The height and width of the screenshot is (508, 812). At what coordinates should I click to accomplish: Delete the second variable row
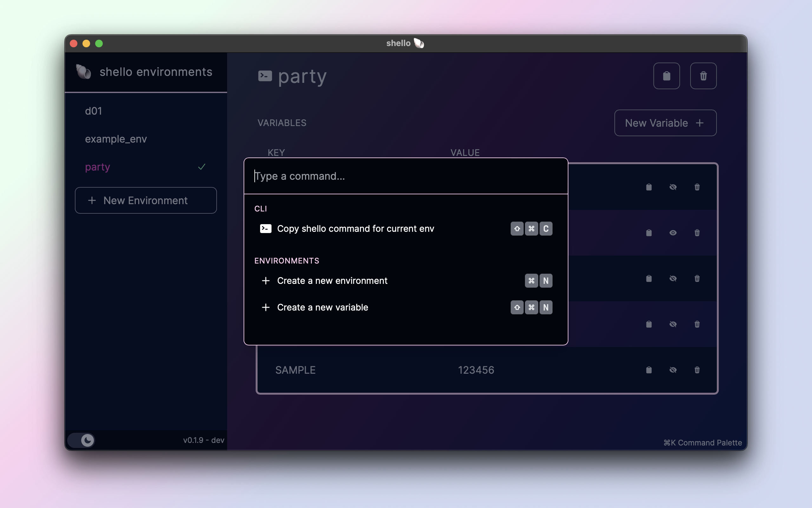[697, 233]
